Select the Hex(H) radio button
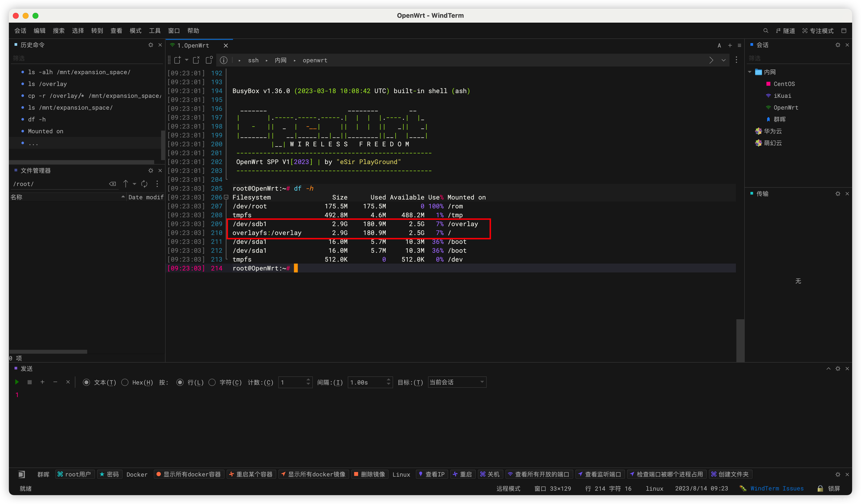Viewport: 861px width, 504px height. pos(125,382)
